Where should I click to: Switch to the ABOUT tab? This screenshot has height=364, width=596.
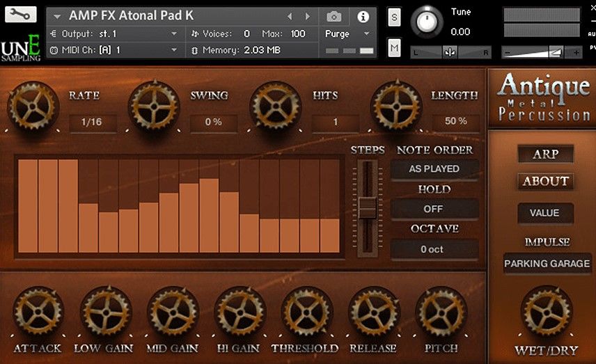(x=545, y=181)
